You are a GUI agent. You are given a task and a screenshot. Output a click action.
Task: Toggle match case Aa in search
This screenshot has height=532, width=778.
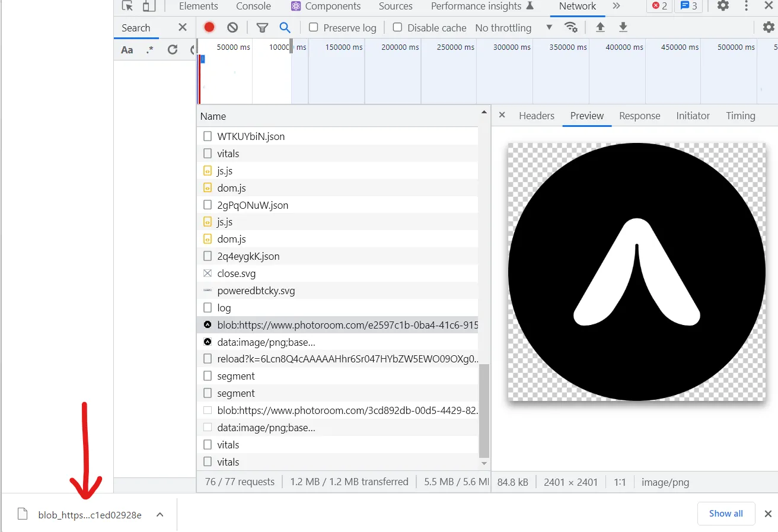coord(127,50)
